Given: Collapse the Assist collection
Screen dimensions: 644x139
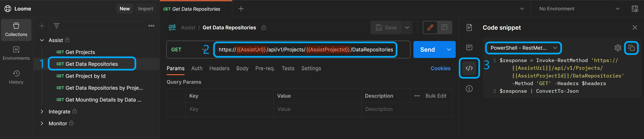Looking at the screenshot, I should [42, 40].
